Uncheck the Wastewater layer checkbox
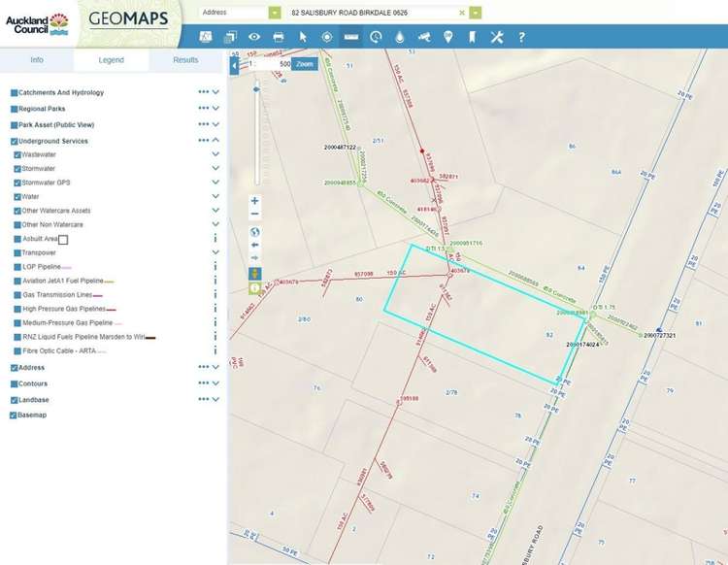This screenshot has height=565, width=728. pyautogui.click(x=17, y=154)
